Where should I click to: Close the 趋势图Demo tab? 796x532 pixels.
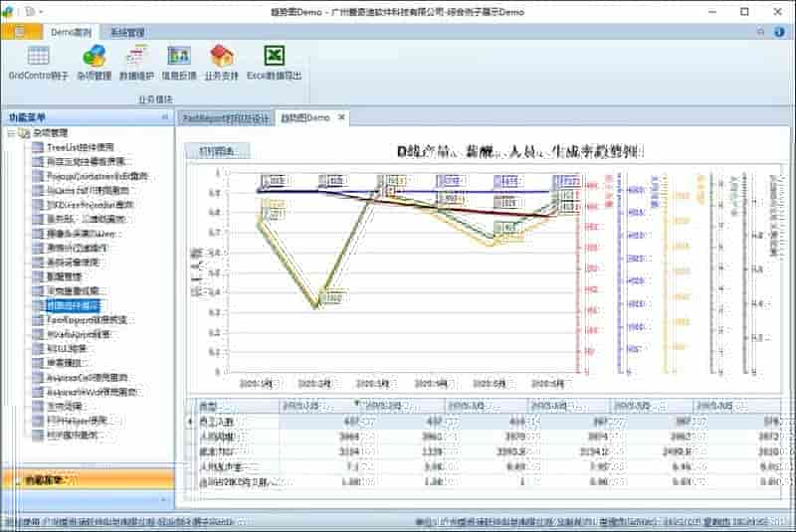(341, 117)
